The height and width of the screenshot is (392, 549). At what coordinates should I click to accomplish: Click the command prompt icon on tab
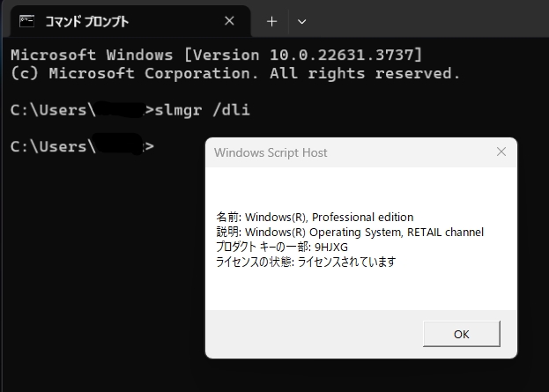(26, 21)
